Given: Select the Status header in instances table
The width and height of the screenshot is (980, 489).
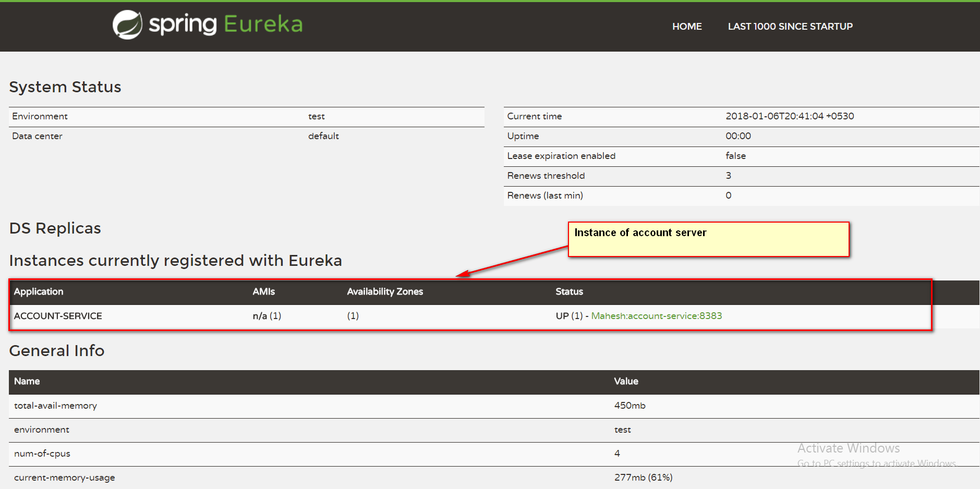Looking at the screenshot, I should tap(568, 292).
